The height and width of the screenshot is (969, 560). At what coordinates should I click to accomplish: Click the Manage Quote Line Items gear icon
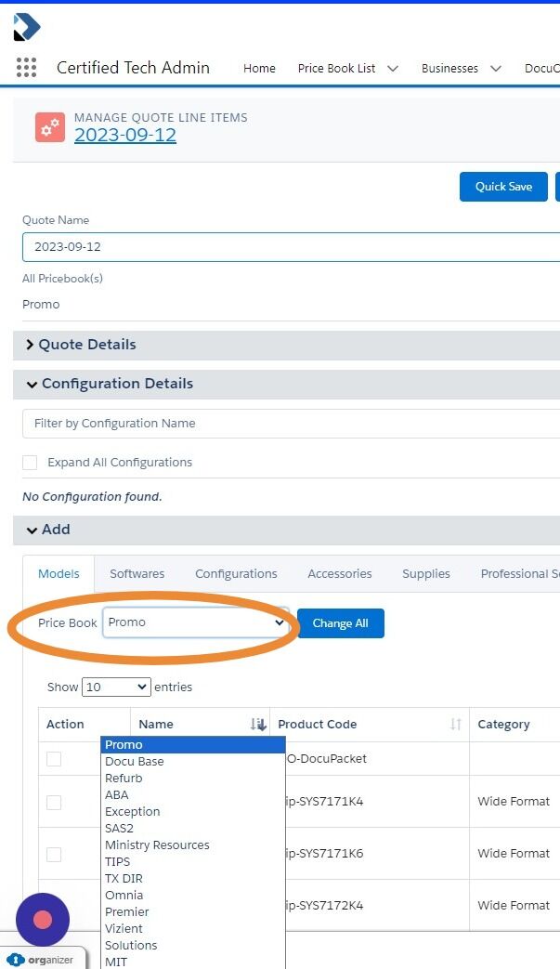[50, 127]
